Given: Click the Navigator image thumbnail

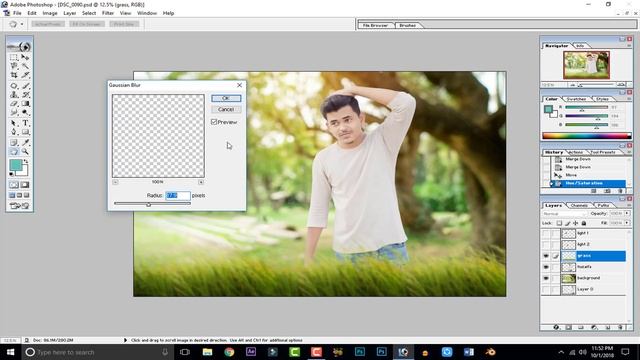Looking at the screenshot, I should 587,65.
